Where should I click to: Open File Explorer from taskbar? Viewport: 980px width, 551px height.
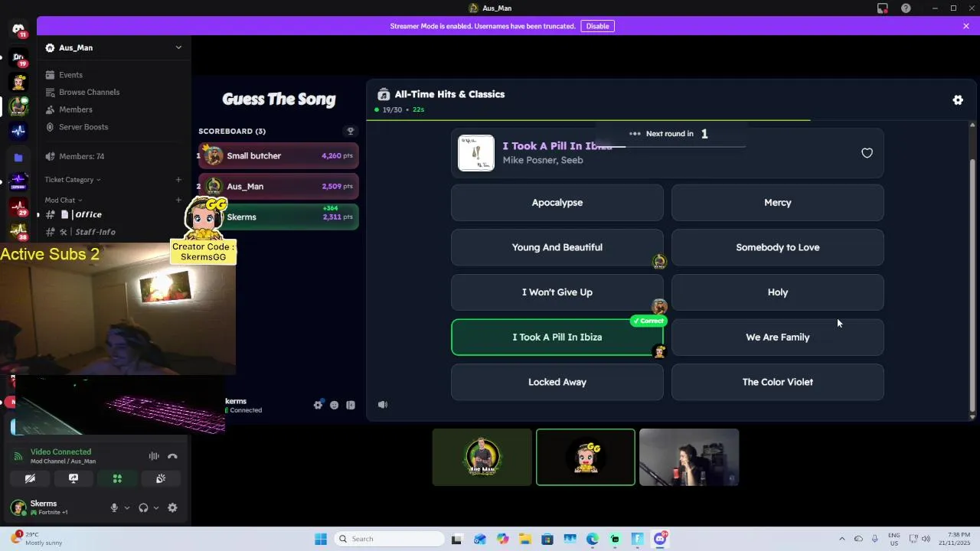coord(525,539)
